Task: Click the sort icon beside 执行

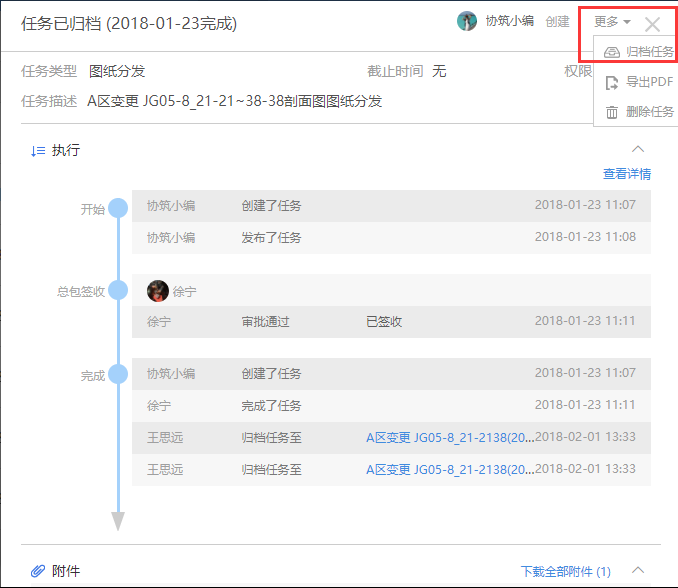Action: [x=38, y=151]
